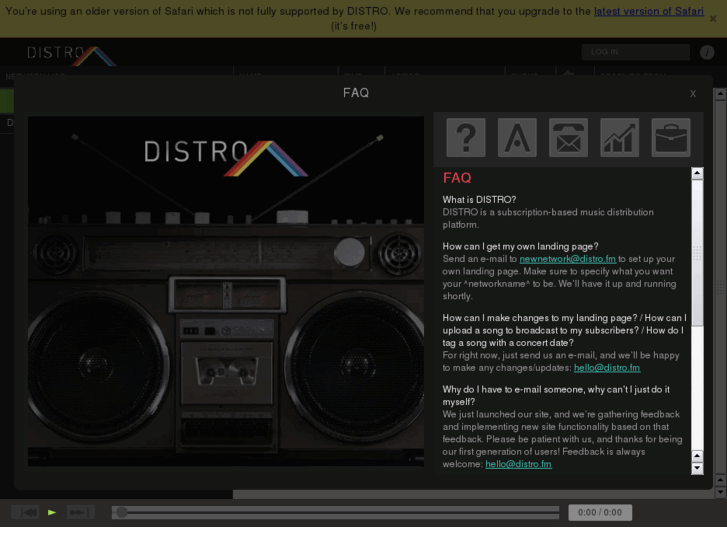Open the briefcase icon tab
727x545 pixels.
671,137
